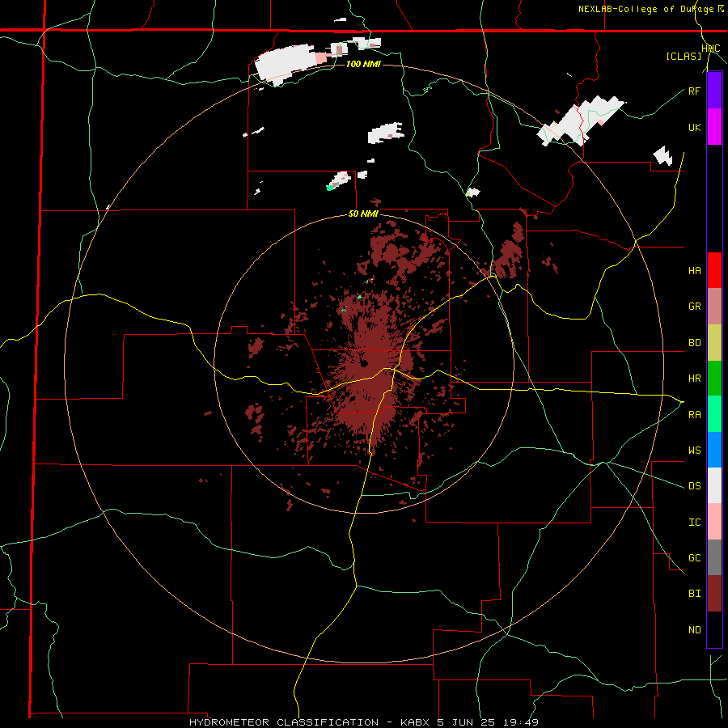728x728 pixels.
Task: Click the RA legend label
Action: point(694,414)
